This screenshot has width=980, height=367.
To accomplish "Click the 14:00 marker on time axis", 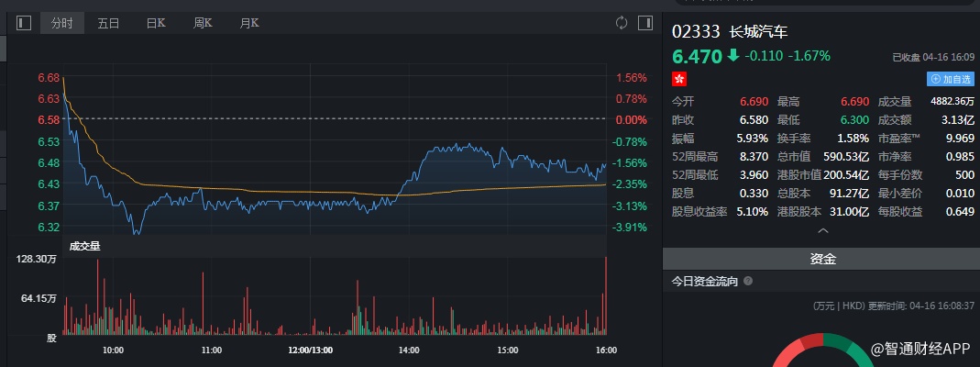I will pos(409,350).
